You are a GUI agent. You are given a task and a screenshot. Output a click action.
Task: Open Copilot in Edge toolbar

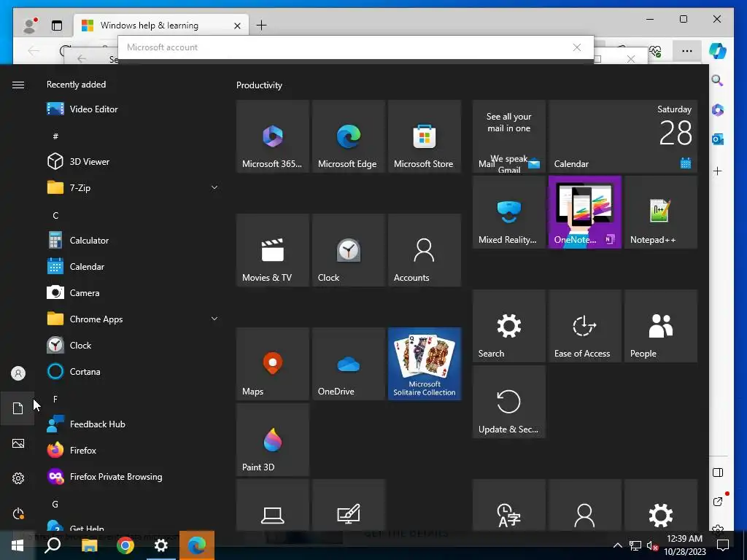718,50
